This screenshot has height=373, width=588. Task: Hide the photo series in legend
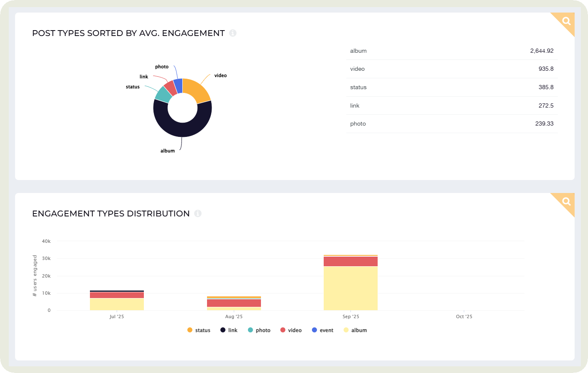(259, 330)
